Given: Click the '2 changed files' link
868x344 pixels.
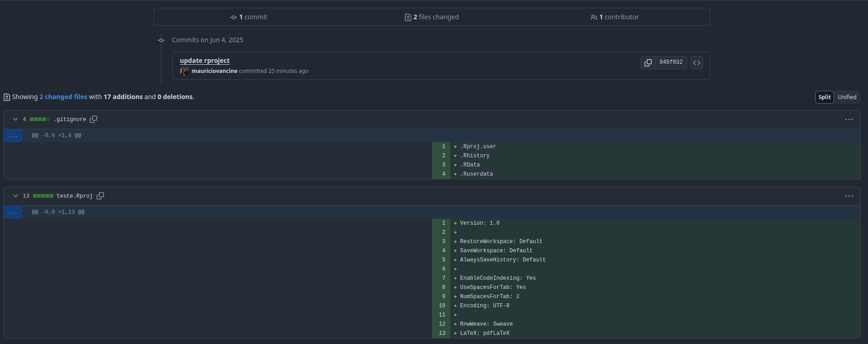Looking at the screenshot, I should pos(63,97).
